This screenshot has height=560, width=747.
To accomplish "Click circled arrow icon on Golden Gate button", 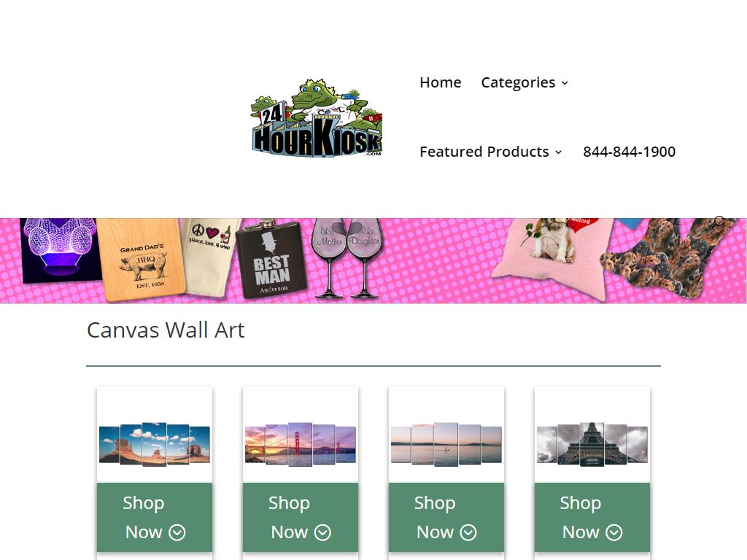I will pos(323,532).
